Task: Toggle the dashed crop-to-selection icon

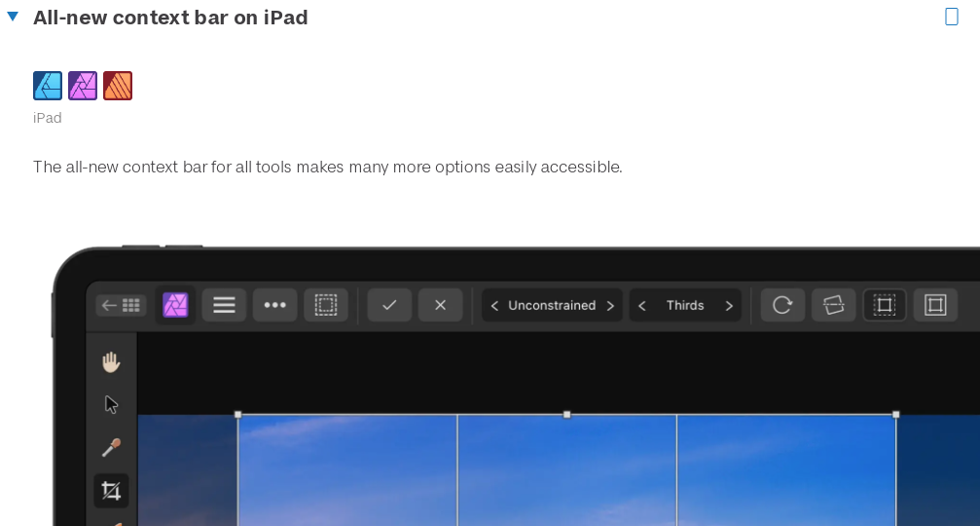Action: pyautogui.click(x=885, y=305)
